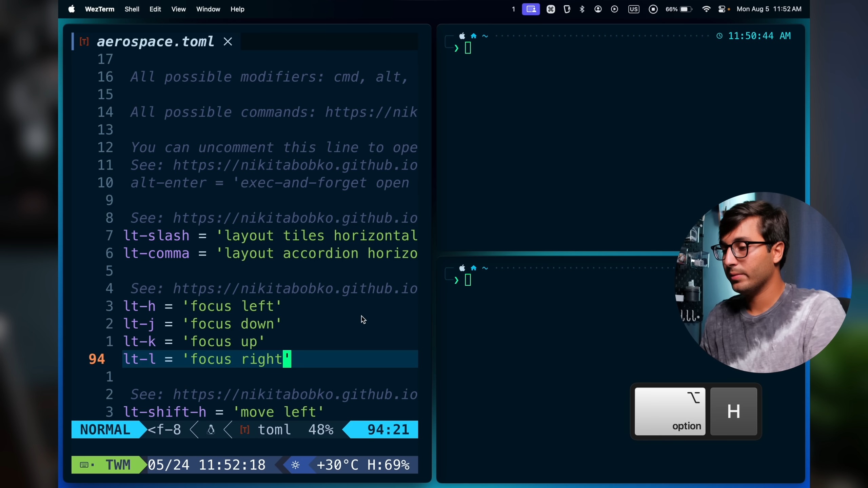Viewport: 868px width, 488px height.
Task: Close the aerospace.toml tab
Action: coord(228,42)
